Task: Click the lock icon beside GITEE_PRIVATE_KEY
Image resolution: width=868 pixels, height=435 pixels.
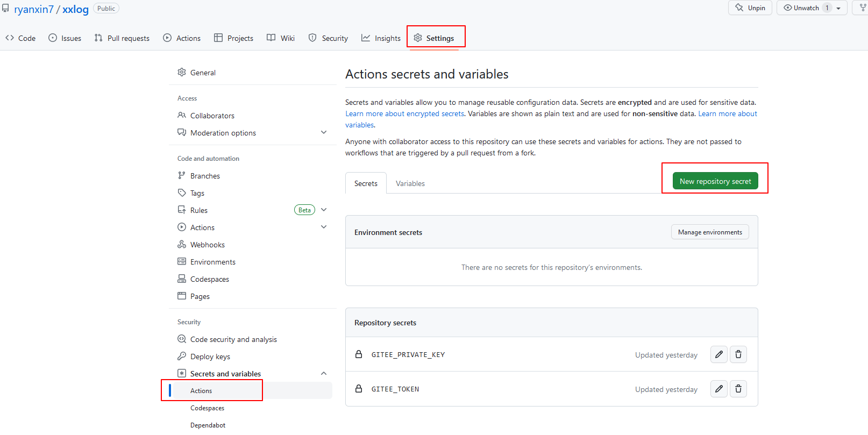Action: [x=359, y=354]
